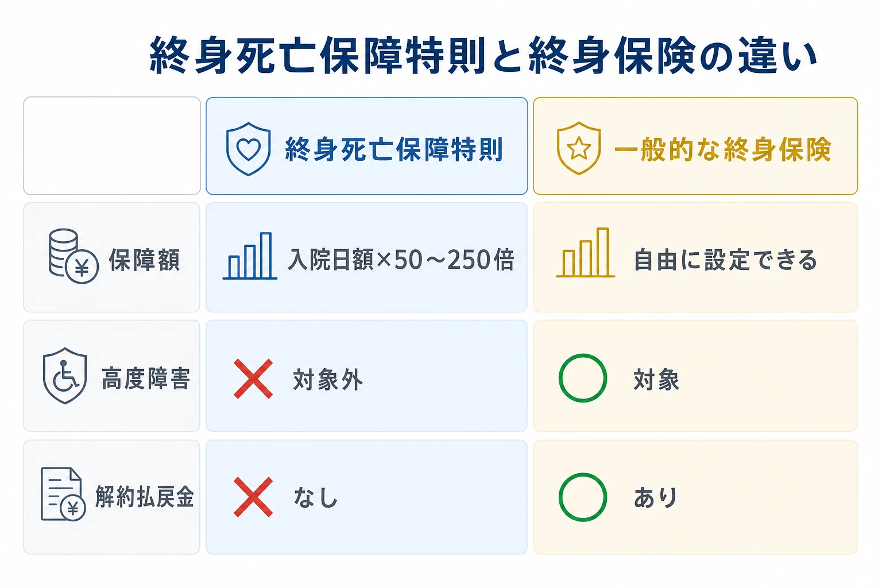Click the 解約払戻金 row label
The height and width of the screenshot is (588, 882).
[145, 497]
